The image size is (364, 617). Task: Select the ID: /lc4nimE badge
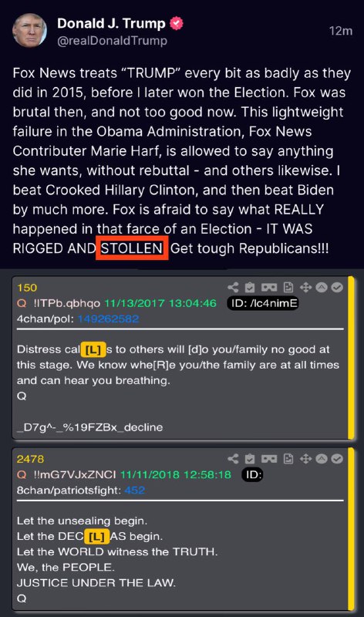263,303
